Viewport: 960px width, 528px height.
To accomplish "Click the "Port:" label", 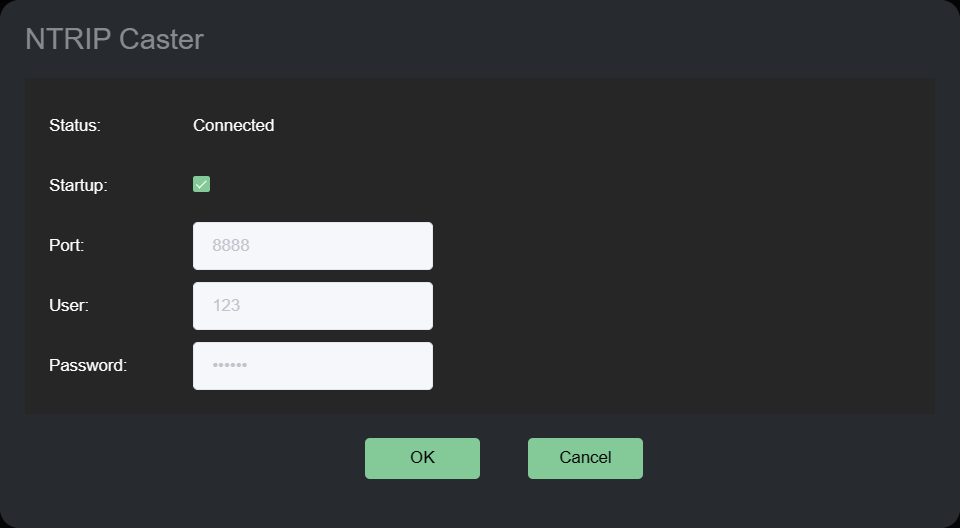I will [66, 245].
